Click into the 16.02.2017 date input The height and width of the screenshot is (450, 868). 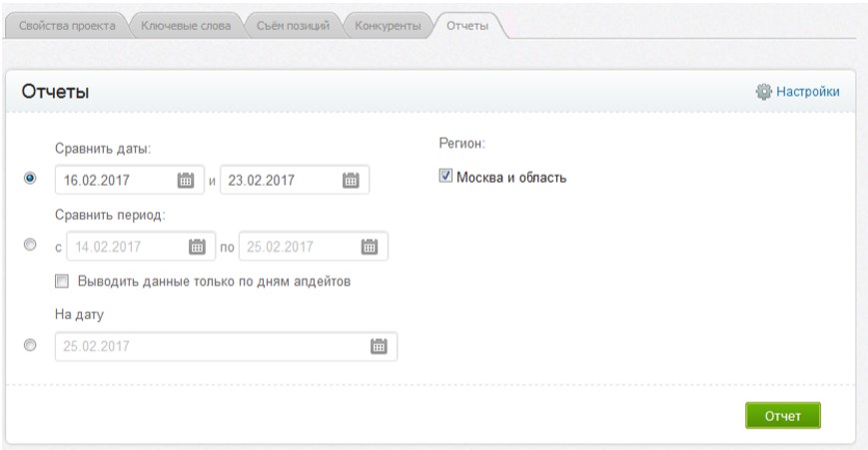130,181
